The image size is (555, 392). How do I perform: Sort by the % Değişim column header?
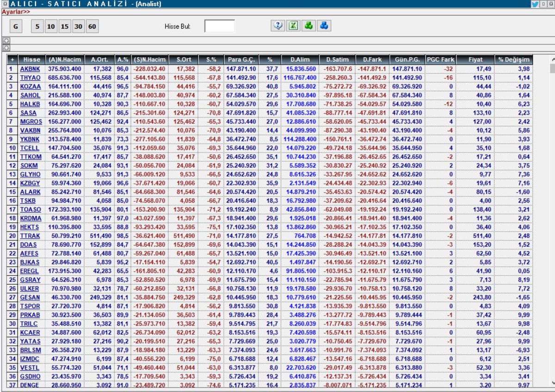tap(514, 60)
